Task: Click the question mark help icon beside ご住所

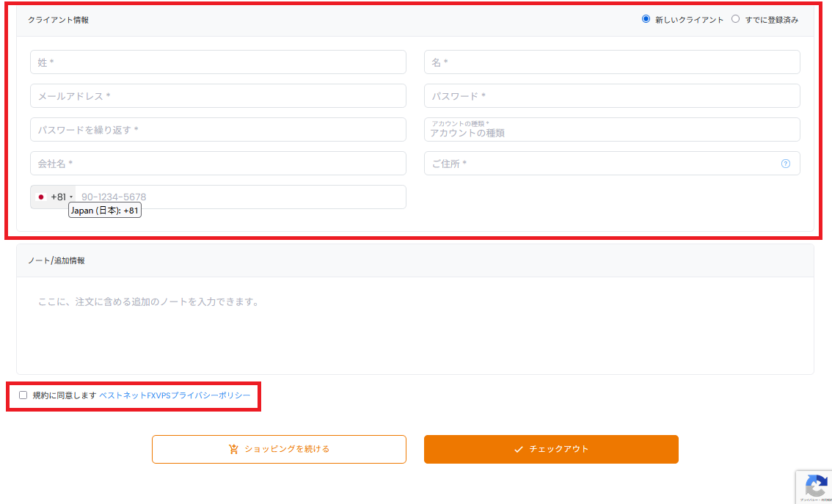Action: (x=787, y=163)
